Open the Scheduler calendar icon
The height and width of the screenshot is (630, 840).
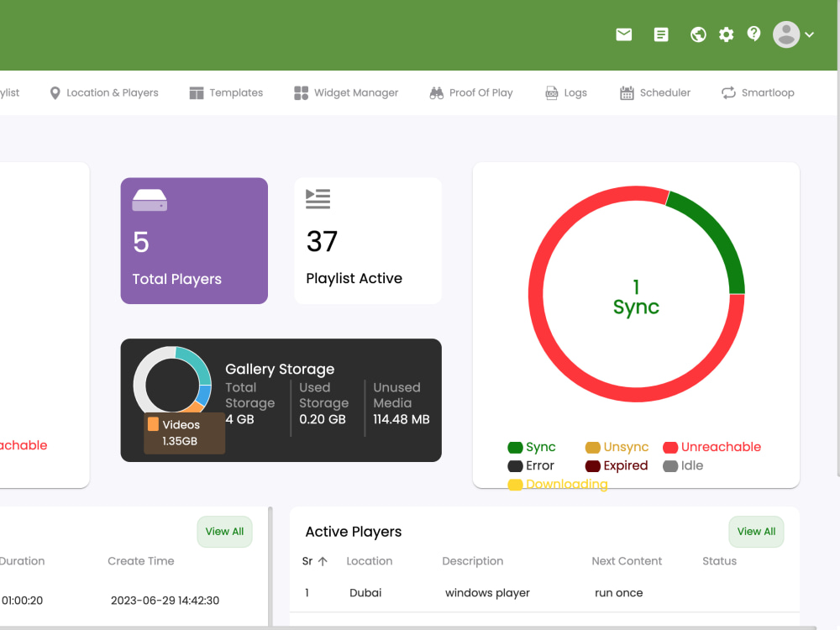[x=627, y=92]
